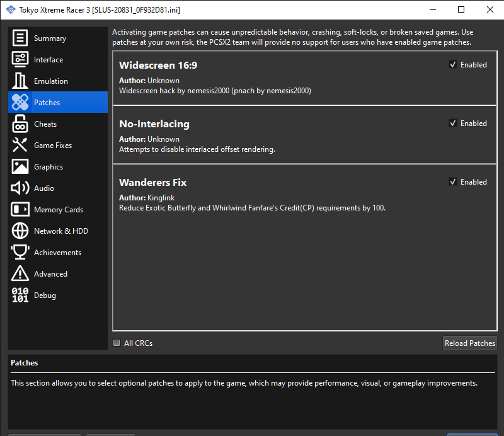This screenshot has height=436, width=504.
Task: Switch to the Interface settings page
Action: point(58,59)
